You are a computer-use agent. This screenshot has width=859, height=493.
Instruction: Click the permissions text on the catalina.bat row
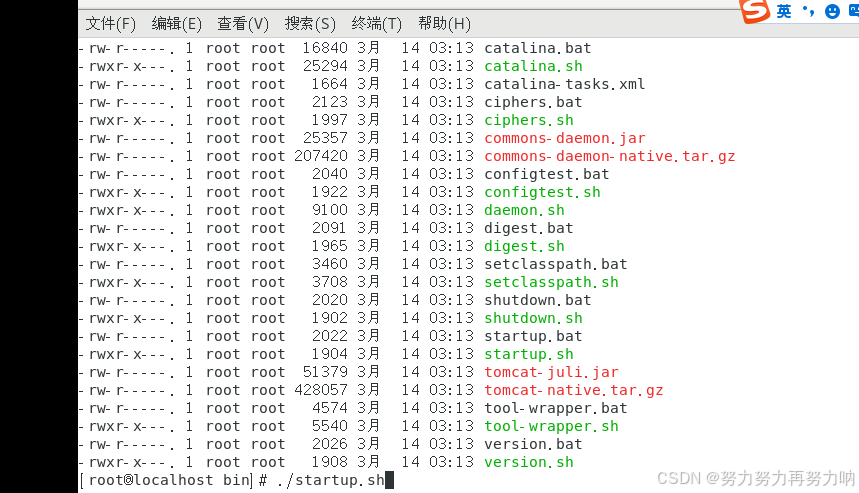(x=127, y=49)
